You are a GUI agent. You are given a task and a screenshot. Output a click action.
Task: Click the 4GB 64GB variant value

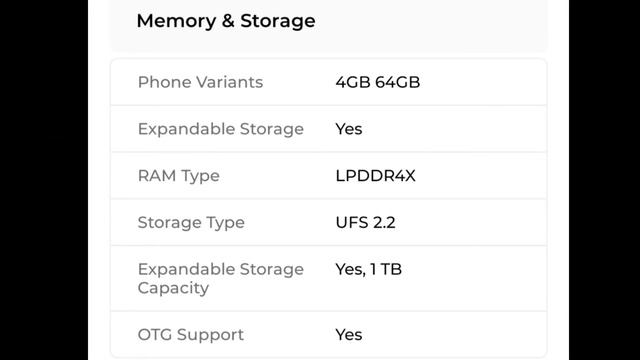tap(378, 82)
